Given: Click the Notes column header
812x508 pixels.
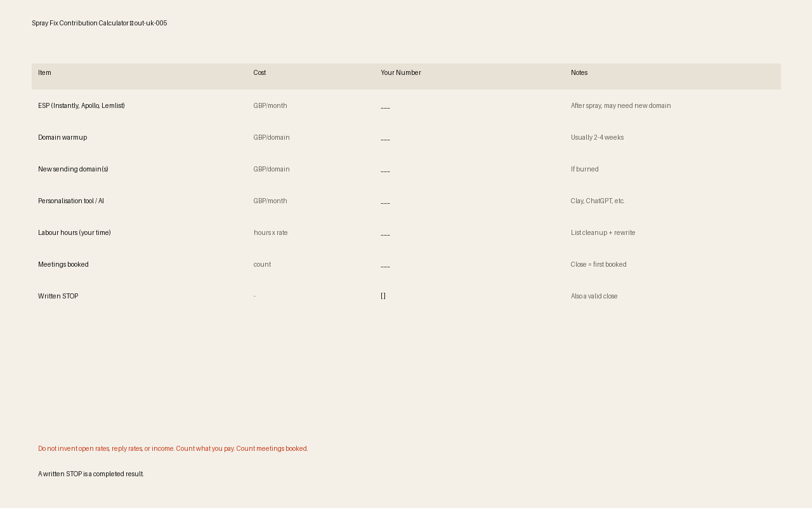Looking at the screenshot, I should click(579, 73).
